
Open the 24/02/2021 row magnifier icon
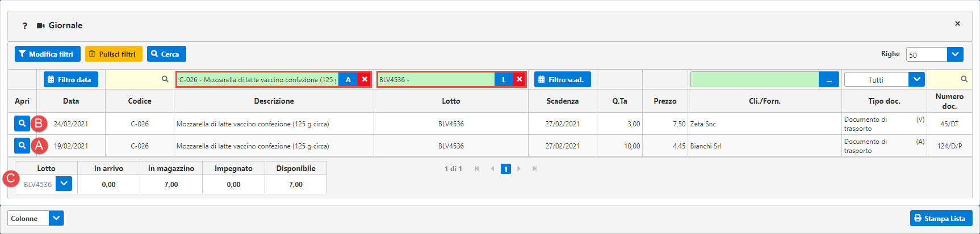[22, 124]
